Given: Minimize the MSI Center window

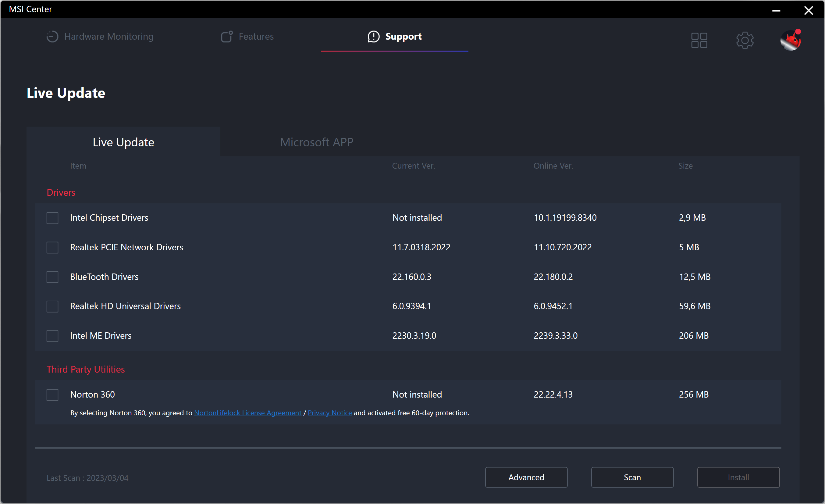Looking at the screenshot, I should 776,10.
